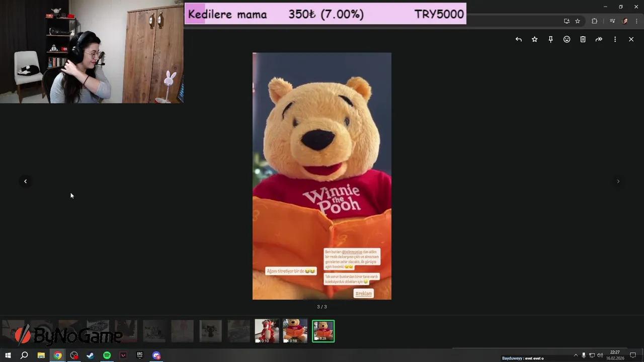Open Chrome media controls icon
The height and width of the screenshot is (362, 644).
click(612, 21)
